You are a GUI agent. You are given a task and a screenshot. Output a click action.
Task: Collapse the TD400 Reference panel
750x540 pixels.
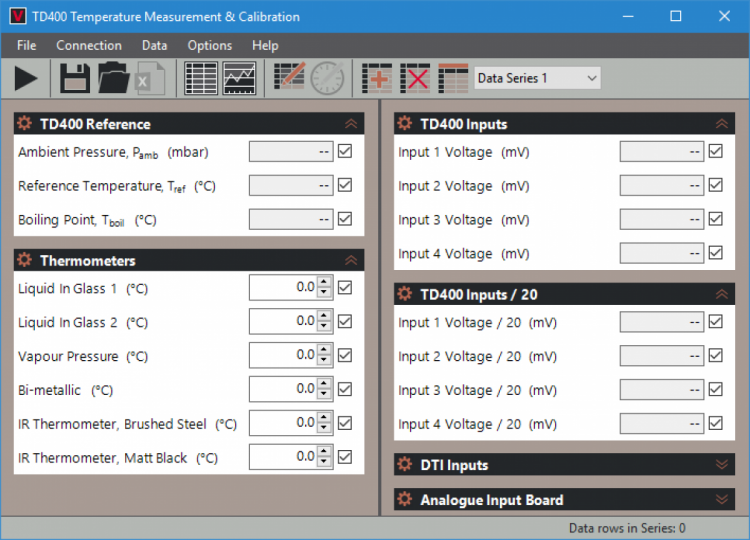(351, 124)
